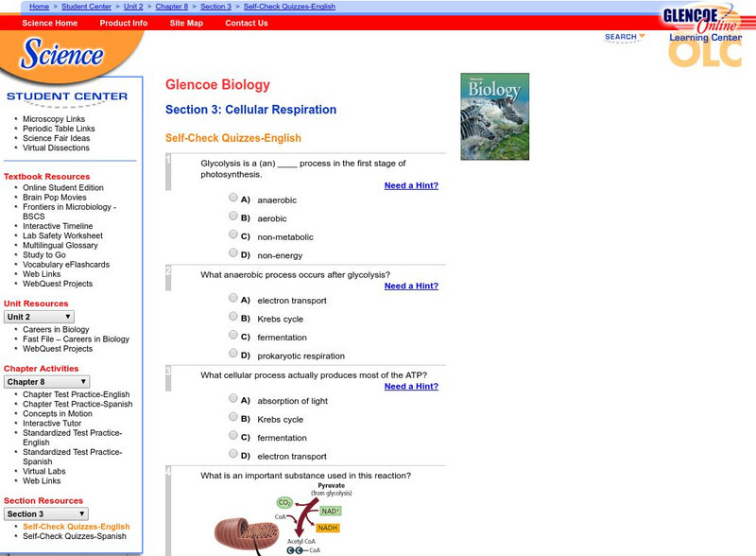Select absorption of light for question 3

(x=233, y=398)
